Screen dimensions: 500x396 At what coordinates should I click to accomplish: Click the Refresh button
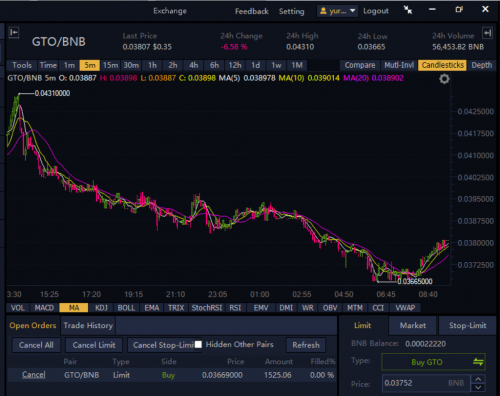click(x=306, y=345)
